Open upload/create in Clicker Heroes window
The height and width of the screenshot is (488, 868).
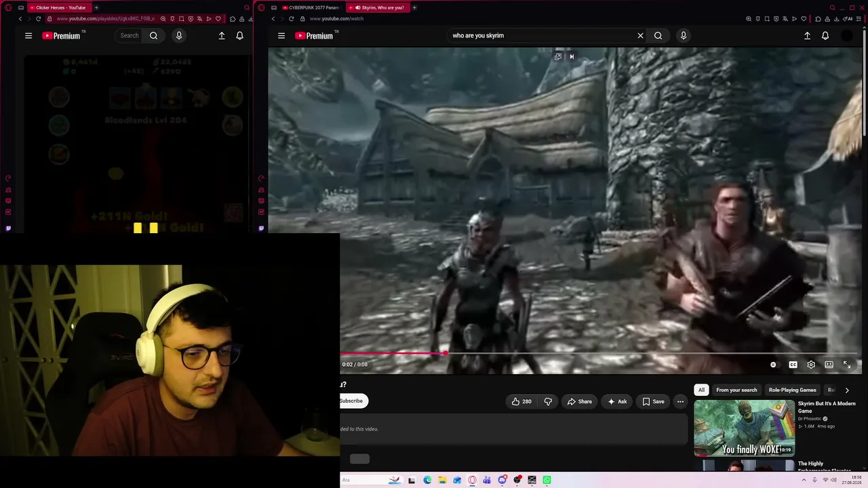pos(222,35)
